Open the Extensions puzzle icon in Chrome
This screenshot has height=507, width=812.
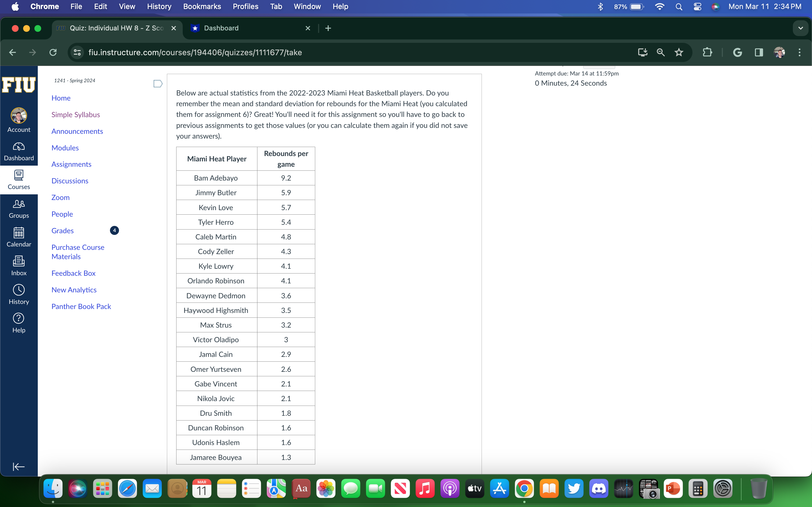[x=708, y=52]
